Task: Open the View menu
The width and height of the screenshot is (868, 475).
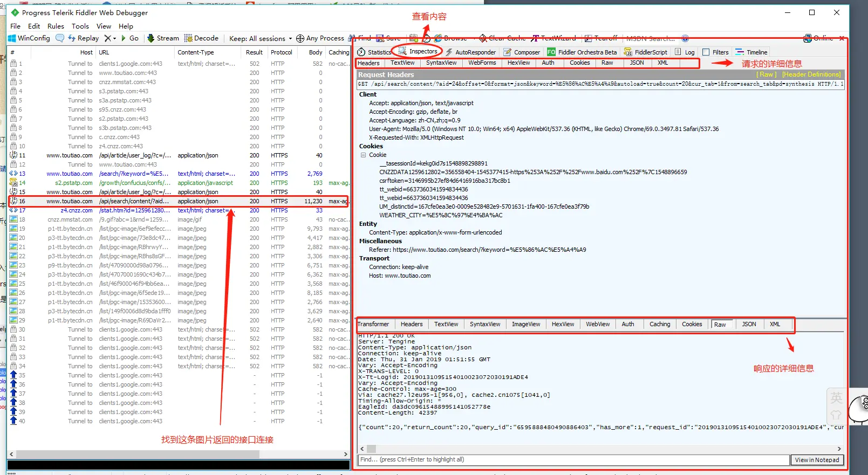Action: (104, 26)
